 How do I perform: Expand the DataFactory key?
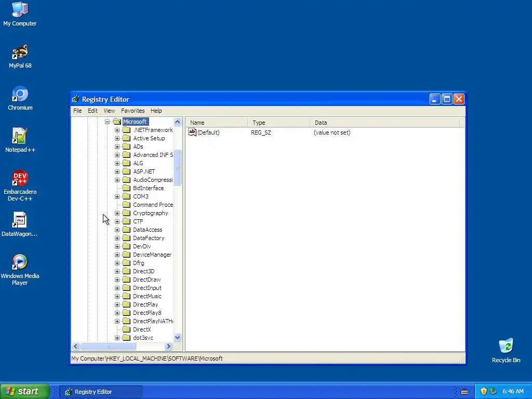[117, 238]
